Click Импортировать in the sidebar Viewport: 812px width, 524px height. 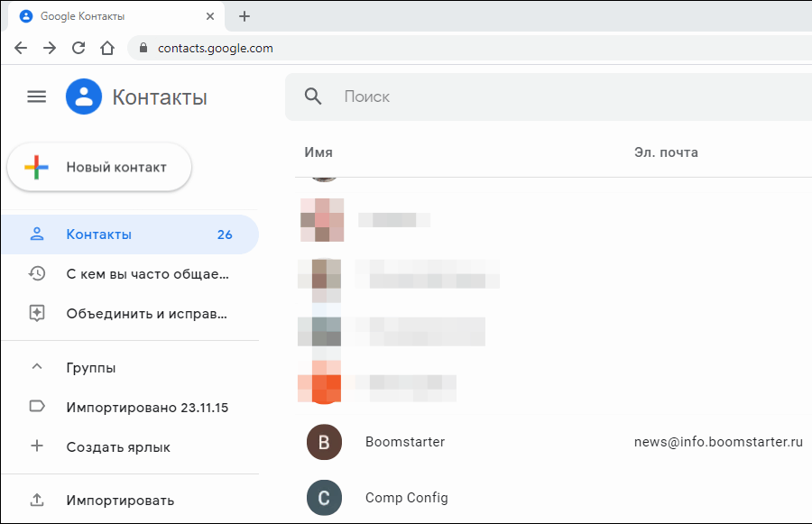coord(120,500)
